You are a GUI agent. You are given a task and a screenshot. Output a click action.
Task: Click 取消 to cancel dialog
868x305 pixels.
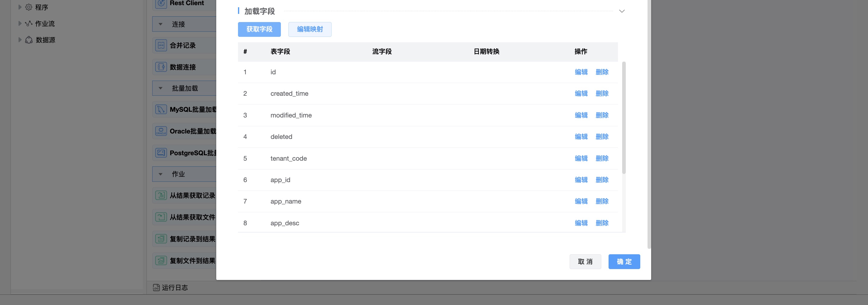[x=585, y=262]
